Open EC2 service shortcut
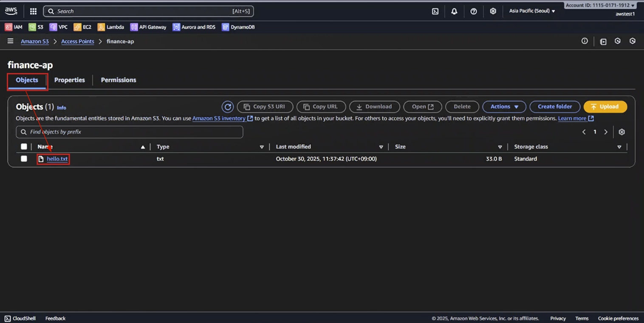 point(82,27)
